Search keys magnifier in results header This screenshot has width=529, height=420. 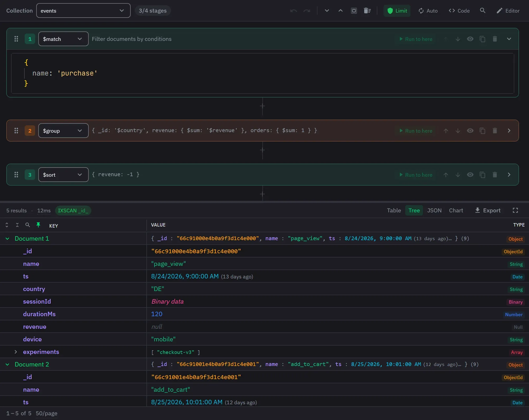pyautogui.click(x=28, y=225)
